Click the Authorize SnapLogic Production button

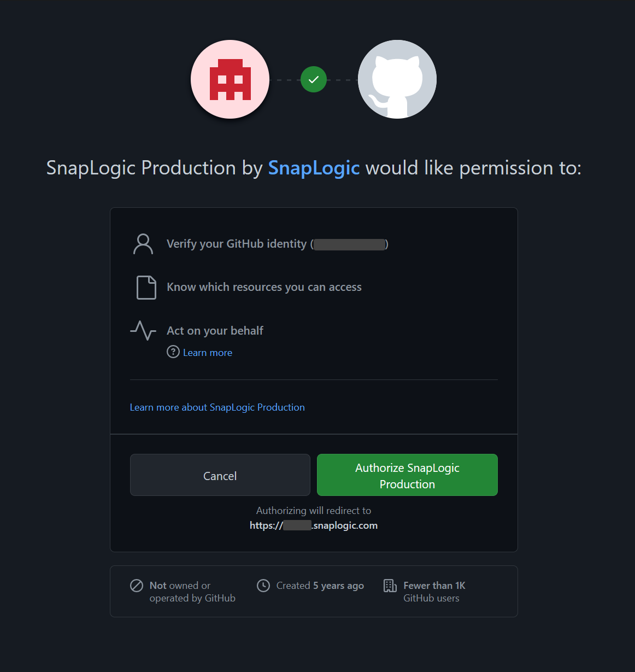(407, 475)
